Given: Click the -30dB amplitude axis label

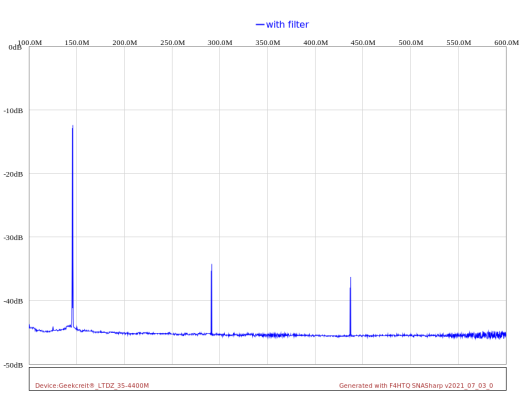Looking at the screenshot, I should (x=13, y=237).
